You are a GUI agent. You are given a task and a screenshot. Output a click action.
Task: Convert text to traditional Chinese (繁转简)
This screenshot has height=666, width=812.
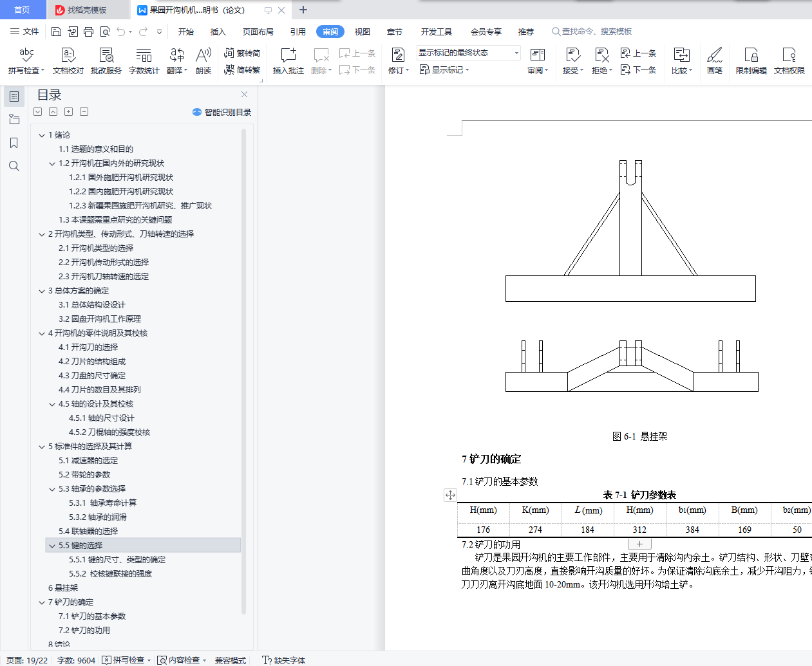[x=242, y=53]
